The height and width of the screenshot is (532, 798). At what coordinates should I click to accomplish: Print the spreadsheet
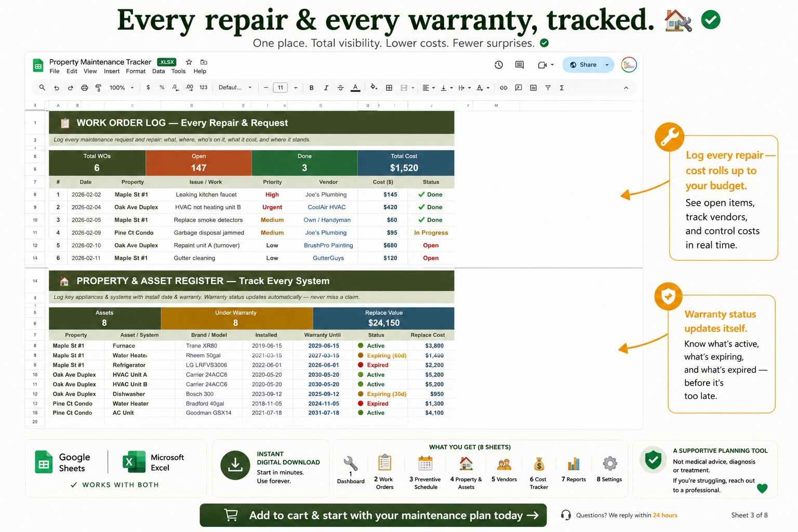tap(84, 88)
